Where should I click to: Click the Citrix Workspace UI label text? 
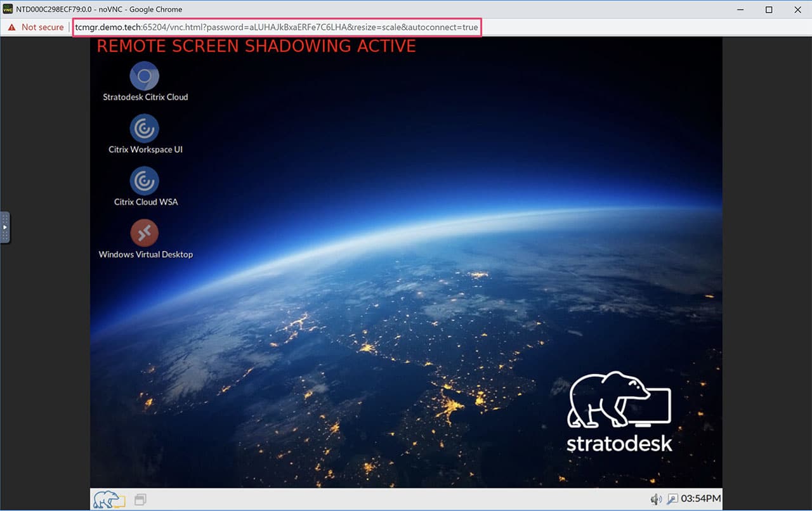point(145,150)
